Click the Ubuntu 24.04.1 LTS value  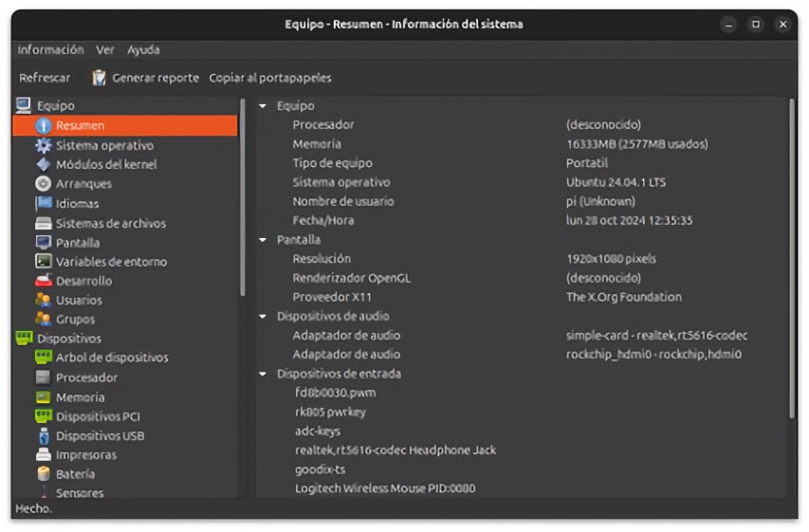616,182
